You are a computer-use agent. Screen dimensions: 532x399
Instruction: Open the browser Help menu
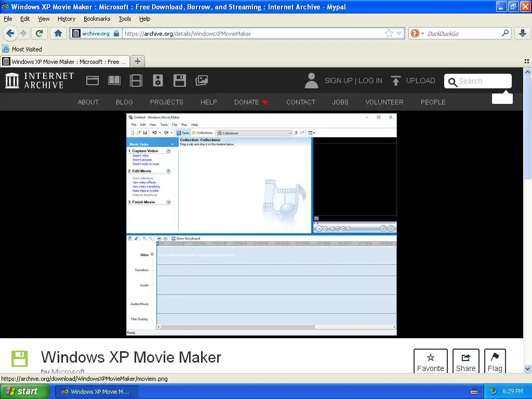pyautogui.click(x=145, y=19)
